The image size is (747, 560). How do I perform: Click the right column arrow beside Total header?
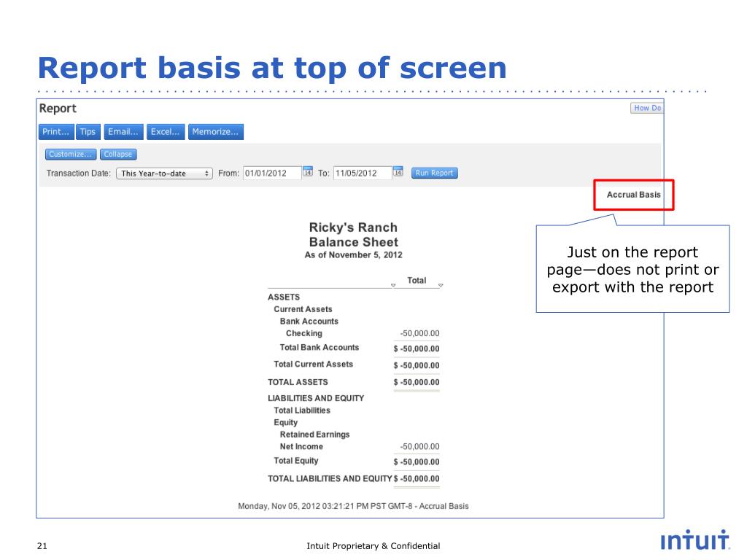tap(441, 285)
